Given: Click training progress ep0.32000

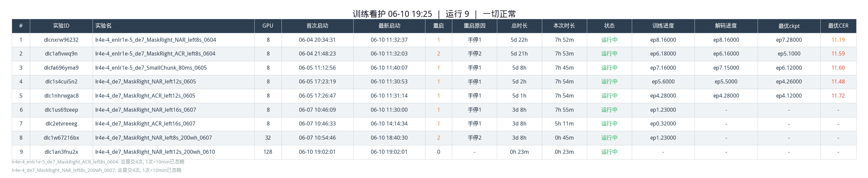Looking at the screenshot, I should [663, 123].
